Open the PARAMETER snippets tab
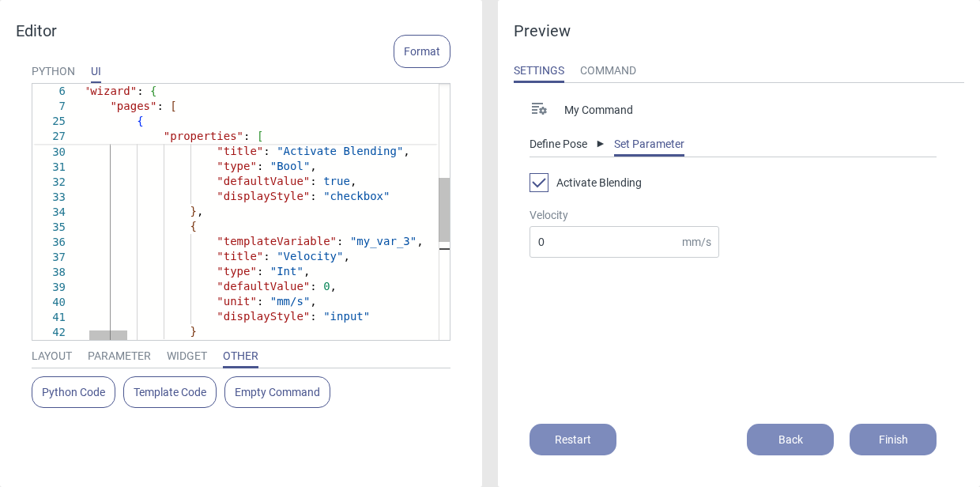This screenshot has height=487, width=980. point(119,356)
